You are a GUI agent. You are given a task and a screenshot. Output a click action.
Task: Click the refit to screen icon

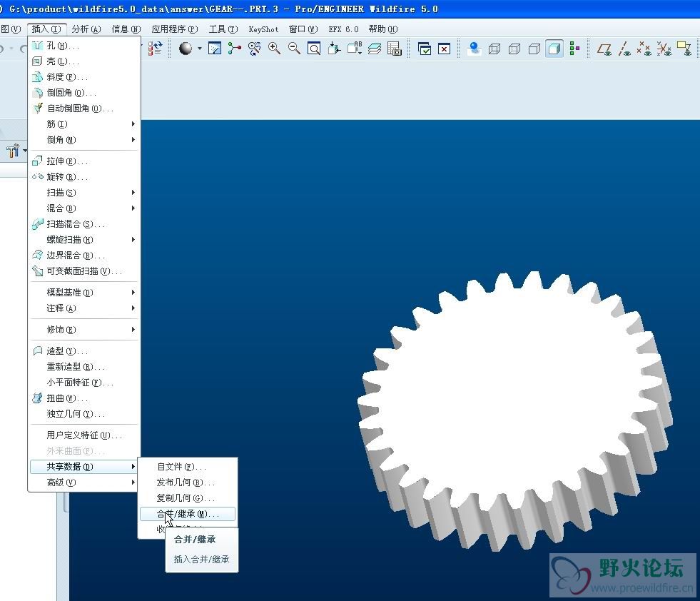[x=314, y=49]
